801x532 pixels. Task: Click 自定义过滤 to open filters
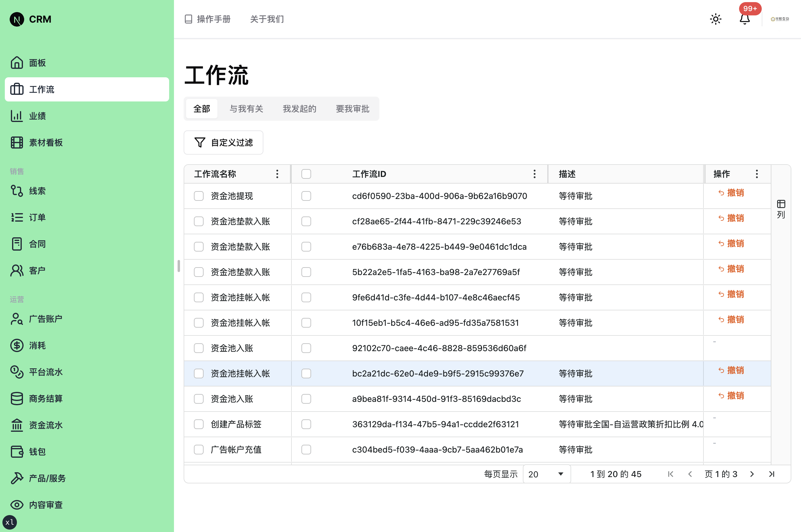point(223,142)
